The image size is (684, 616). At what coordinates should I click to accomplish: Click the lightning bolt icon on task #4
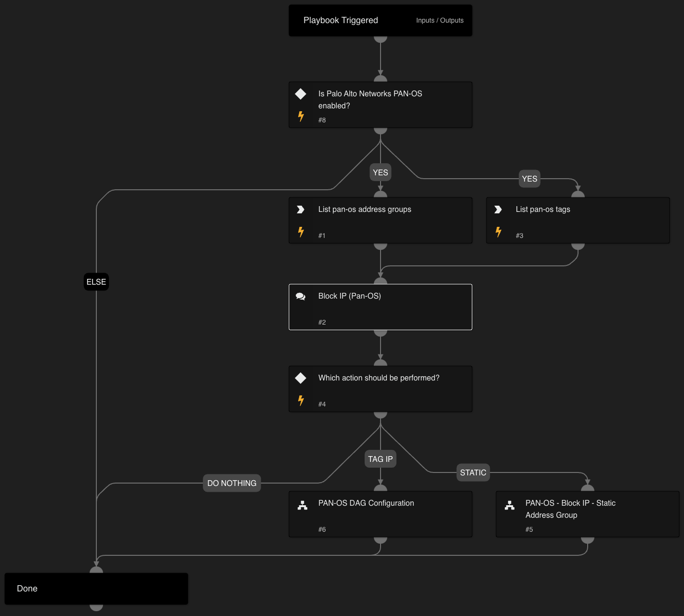click(x=301, y=400)
